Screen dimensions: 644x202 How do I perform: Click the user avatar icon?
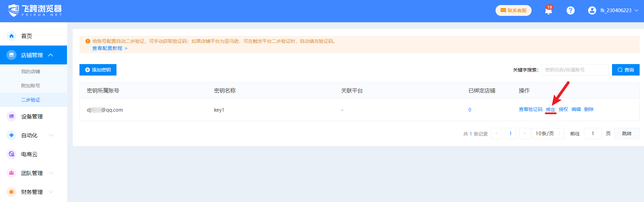592,10
